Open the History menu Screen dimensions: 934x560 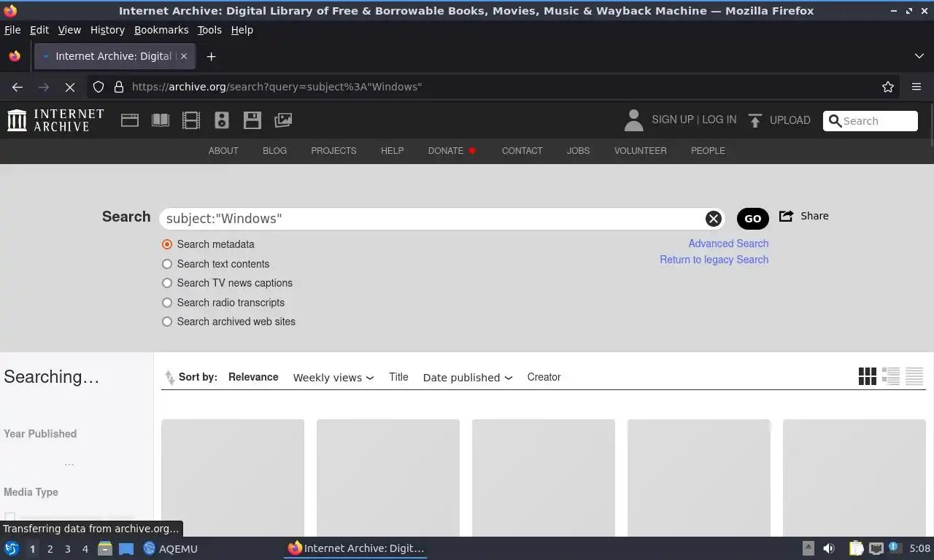point(107,30)
